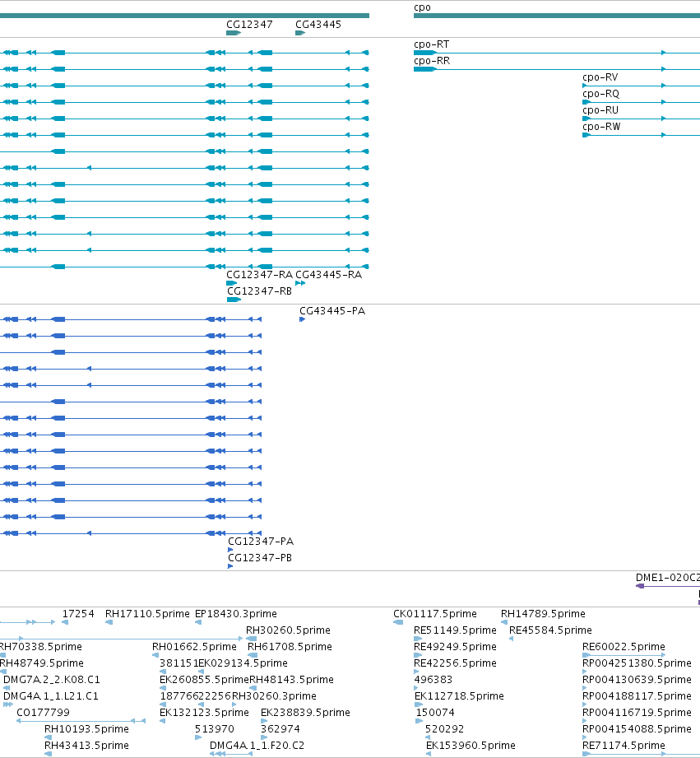This screenshot has height=758, width=700.
Task: Select the CG12347-PA protein label
Action: 261,542
